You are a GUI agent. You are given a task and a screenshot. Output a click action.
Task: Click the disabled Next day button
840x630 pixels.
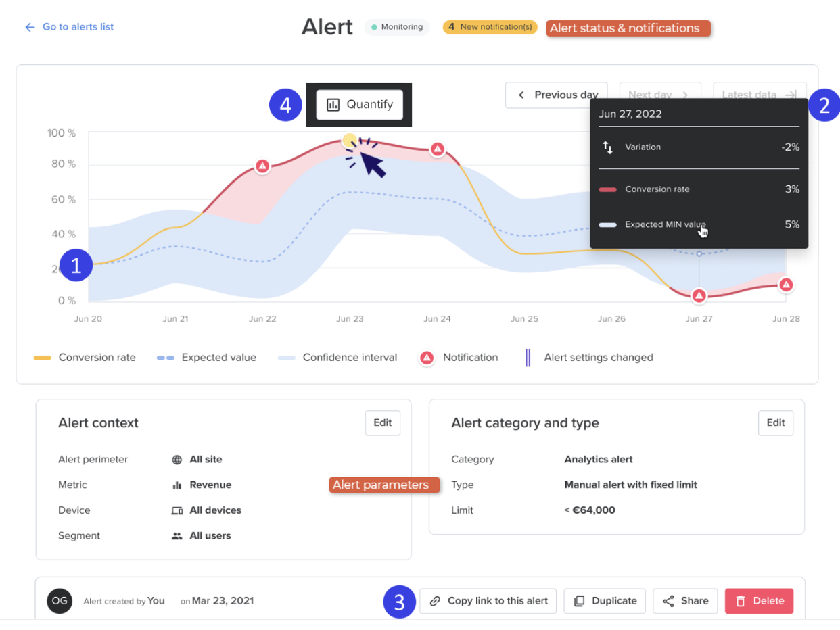coord(659,95)
